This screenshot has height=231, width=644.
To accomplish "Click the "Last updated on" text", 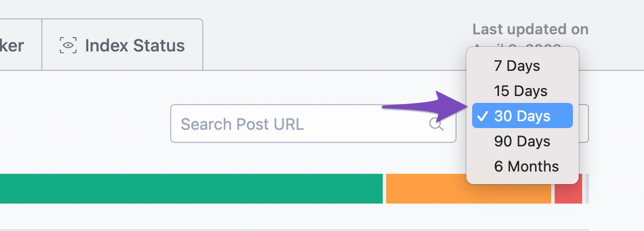I will tap(530, 29).
